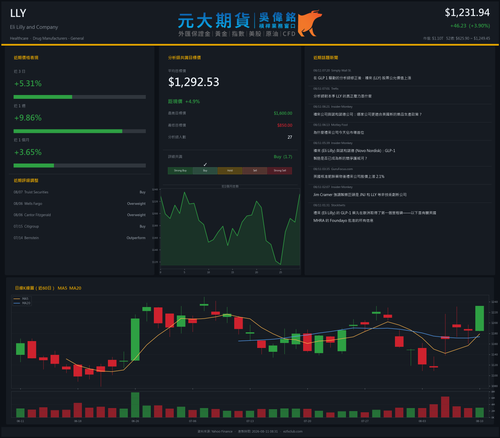Screen dimensions: 500x438
Task: Click the Outperform rating label
Action: pyautogui.click(x=136, y=238)
